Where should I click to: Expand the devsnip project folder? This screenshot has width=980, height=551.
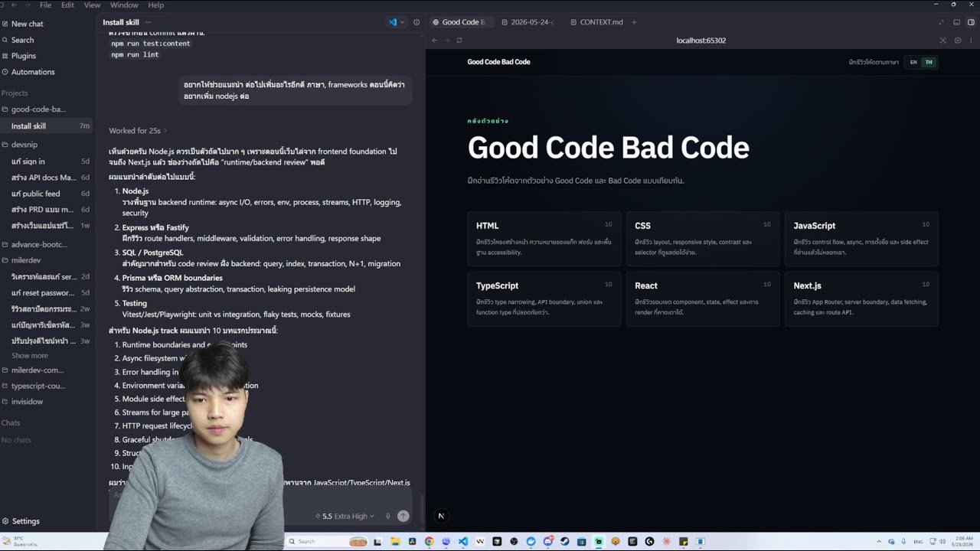(24, 145)
